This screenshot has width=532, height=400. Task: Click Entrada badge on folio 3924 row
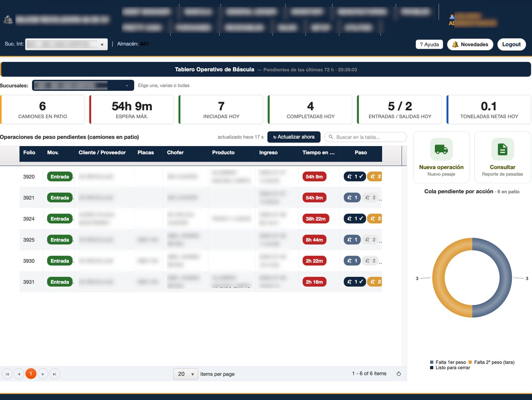pos(60,219)
